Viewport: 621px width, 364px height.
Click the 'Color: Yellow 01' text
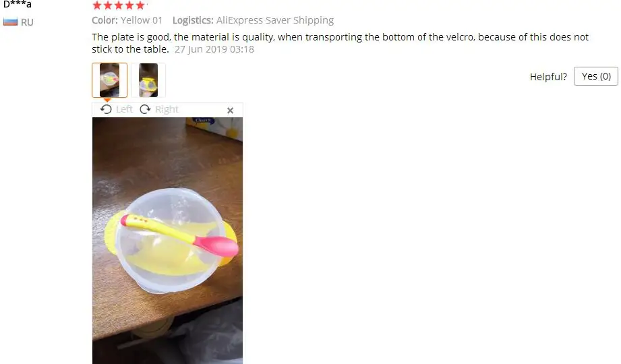[x=127, y=20]
